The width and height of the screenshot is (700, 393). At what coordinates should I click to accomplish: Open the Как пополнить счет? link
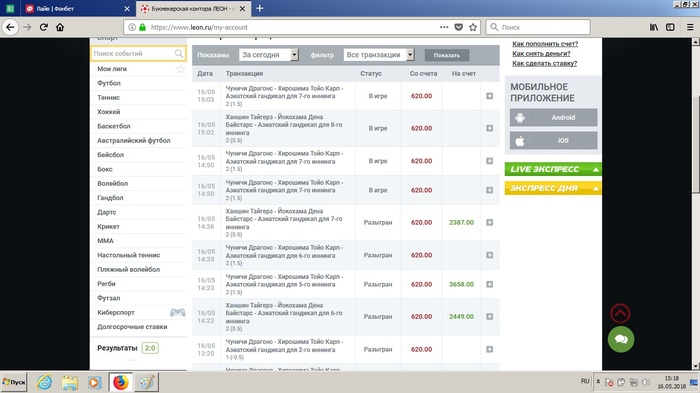[545, 44]
